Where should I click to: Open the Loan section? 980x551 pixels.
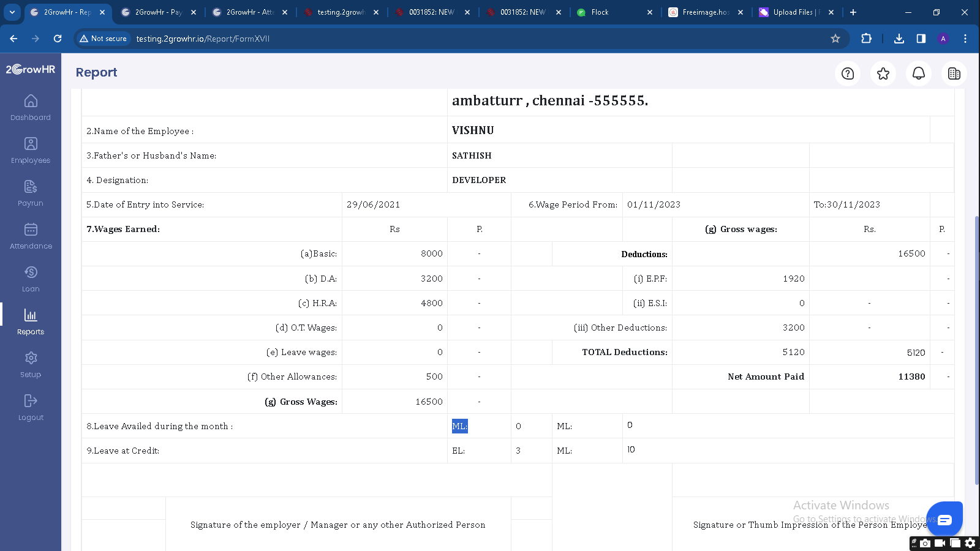coord(31,279)
